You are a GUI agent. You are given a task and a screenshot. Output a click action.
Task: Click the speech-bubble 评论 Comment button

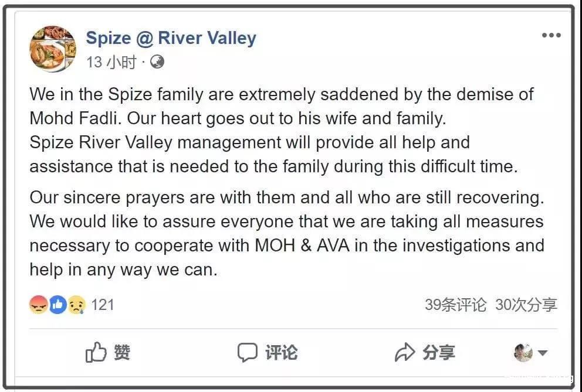[268, 352]
